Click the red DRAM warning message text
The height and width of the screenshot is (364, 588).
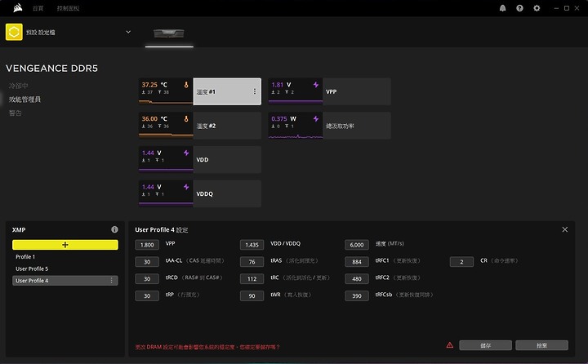pyautogui.click(x=207, y=347)
